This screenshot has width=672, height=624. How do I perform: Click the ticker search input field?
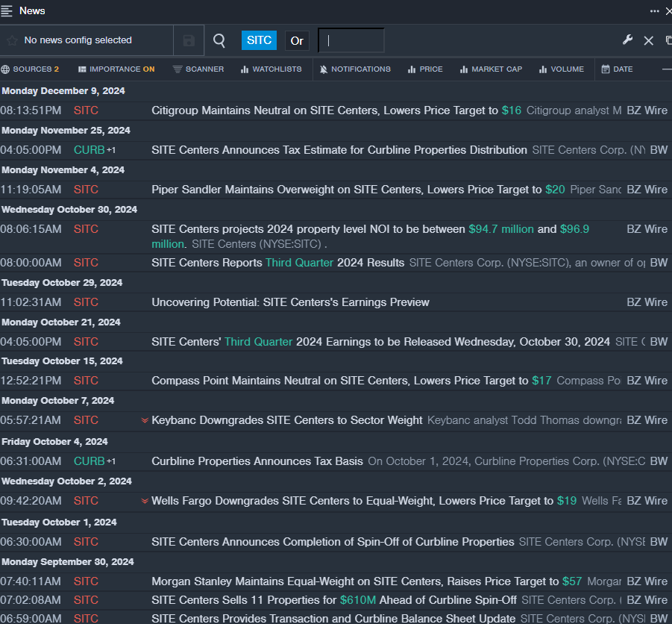tap(351, 40)
